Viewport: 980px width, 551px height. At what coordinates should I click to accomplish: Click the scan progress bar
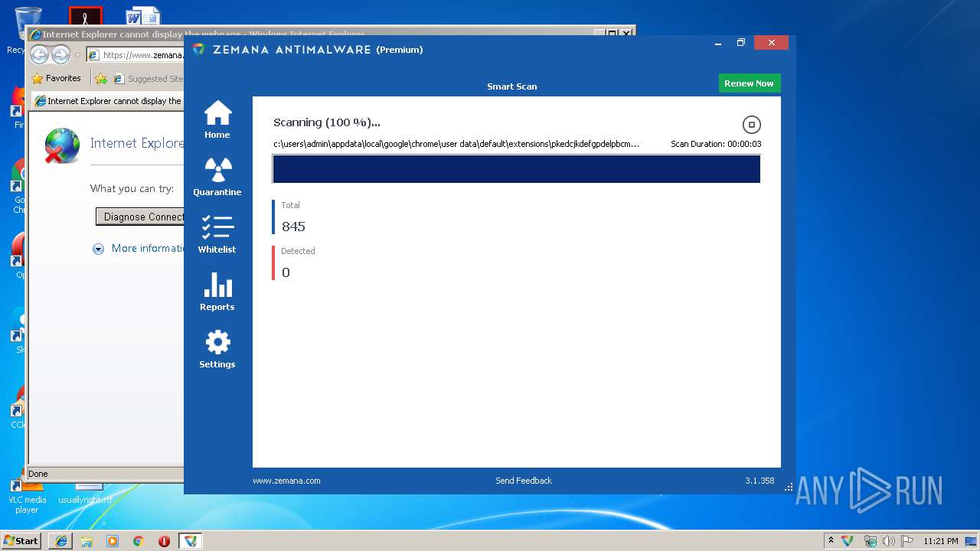coord(516,169)
